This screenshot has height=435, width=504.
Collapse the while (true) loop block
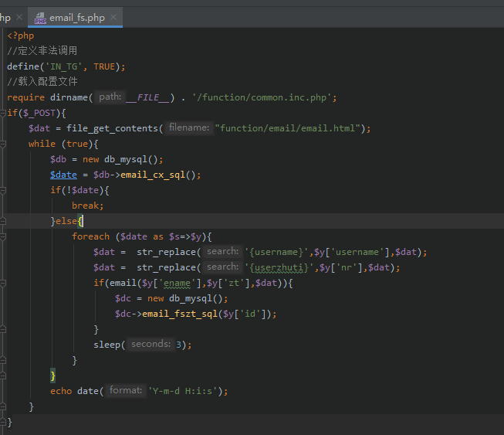point(4,144)
